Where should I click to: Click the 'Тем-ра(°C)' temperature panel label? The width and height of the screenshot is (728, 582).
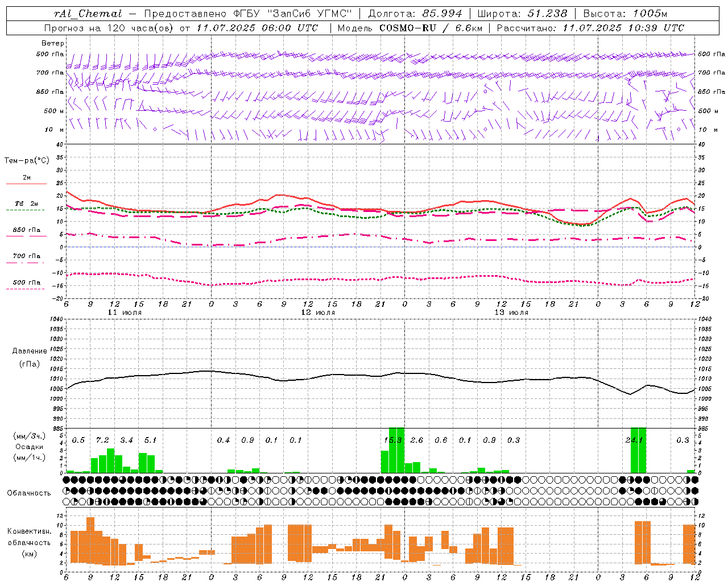coord(27,161)
